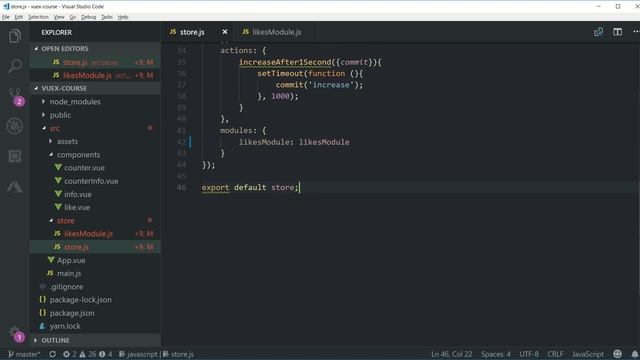This screenshot has height=360, width=640.
Task: Open the Help menu
Action: [123, 17]
